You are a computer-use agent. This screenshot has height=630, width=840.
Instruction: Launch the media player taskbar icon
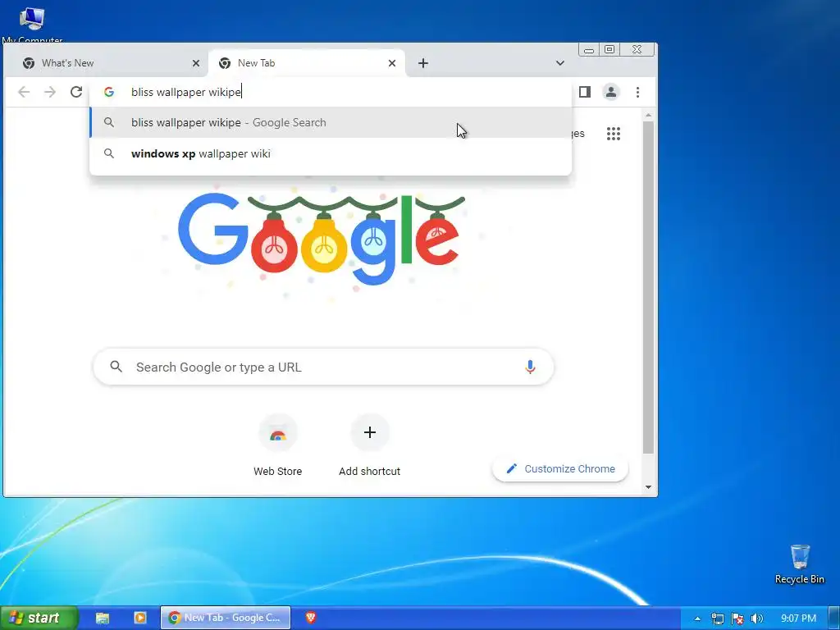139,618
